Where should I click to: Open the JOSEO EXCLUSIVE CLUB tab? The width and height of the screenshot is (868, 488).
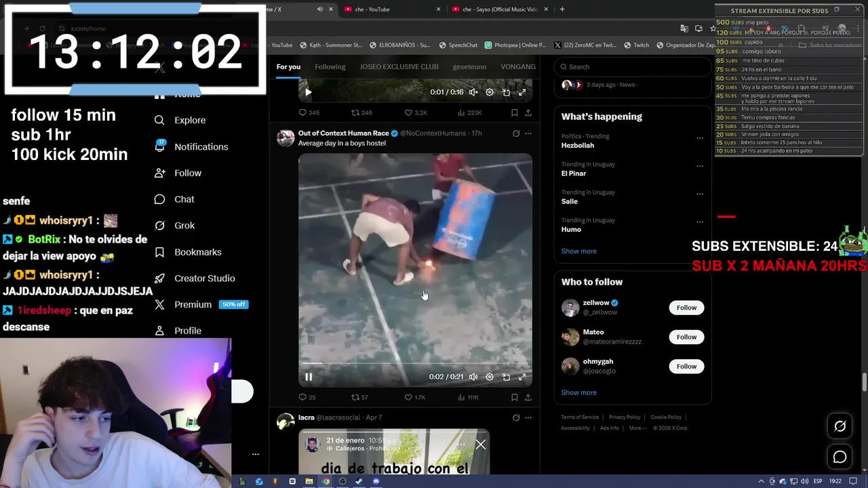[x=399, y=66]
